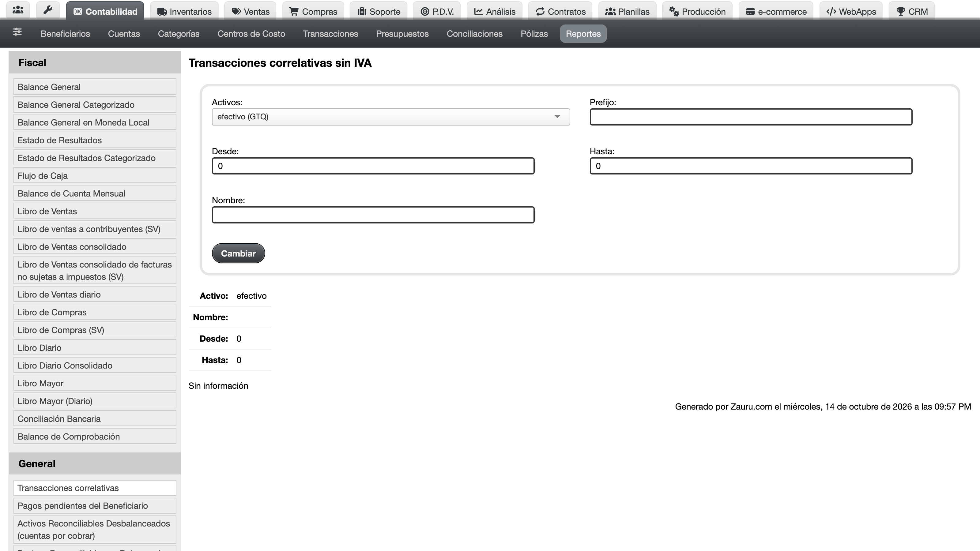This screenshot has height=551, width=980.
Task: Open the e-commerce module tab
Action: 776,11
